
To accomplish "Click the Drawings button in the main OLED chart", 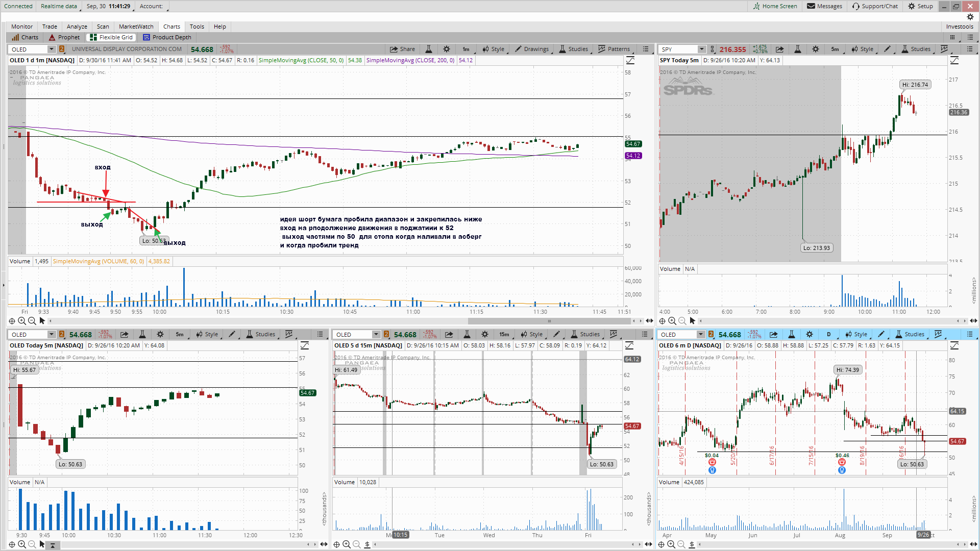I will tap(532, 49).
